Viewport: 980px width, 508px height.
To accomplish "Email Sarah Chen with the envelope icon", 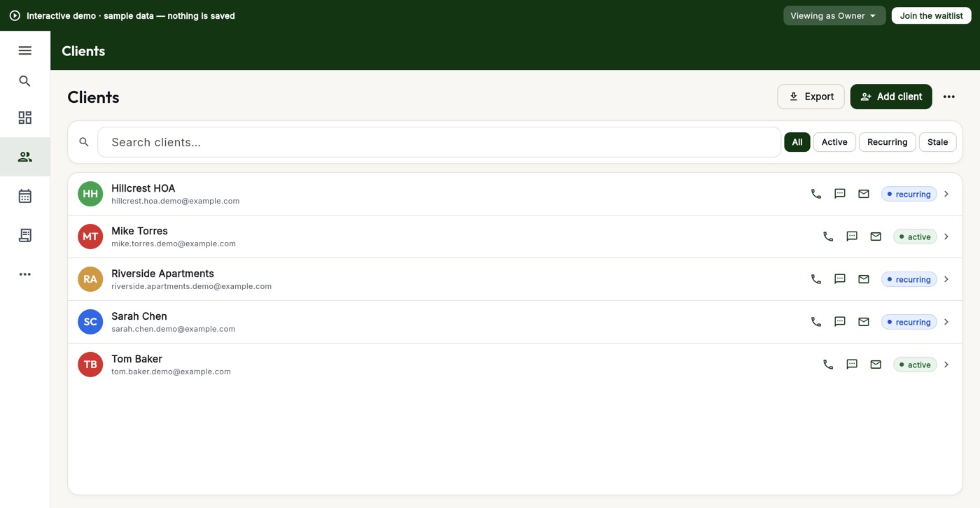I will click(x=864, y=322).
